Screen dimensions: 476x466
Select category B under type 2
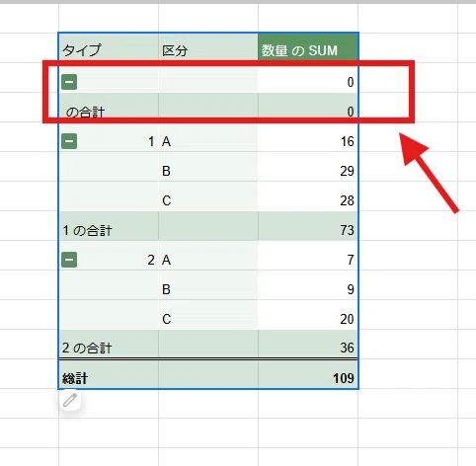[208, 285]
